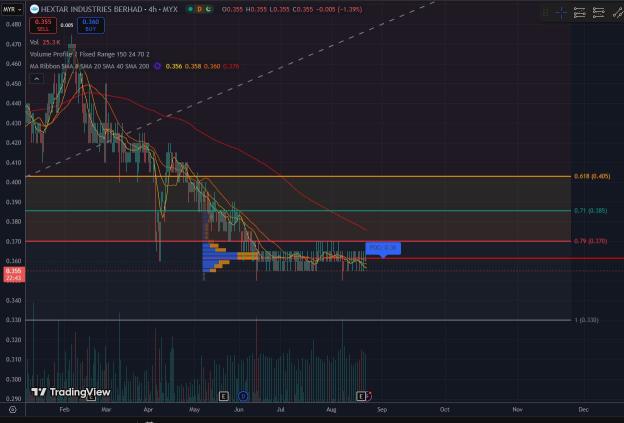Click the earnings E marker near late August

[x=361, y=396]
